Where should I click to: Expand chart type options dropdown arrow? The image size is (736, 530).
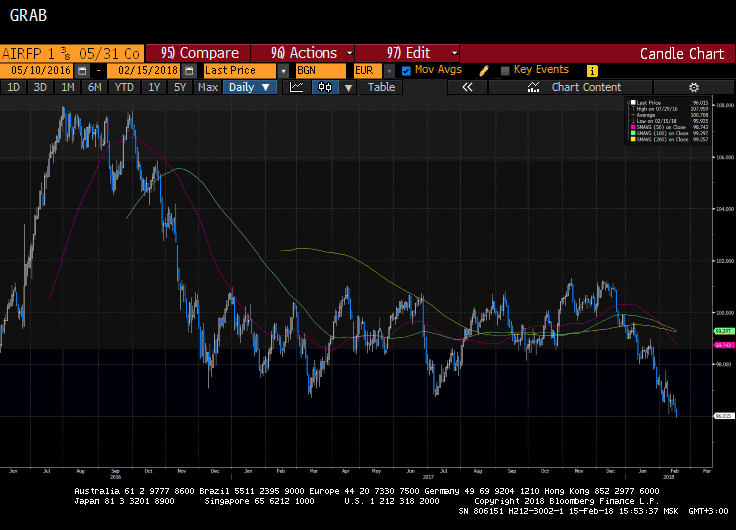pos(348,87)
